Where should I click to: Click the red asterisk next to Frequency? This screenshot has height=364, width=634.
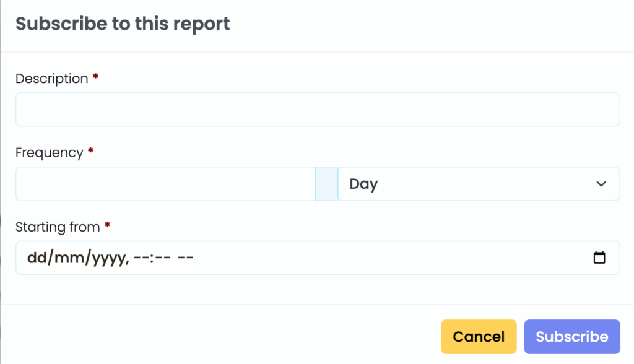pos(90,150)
